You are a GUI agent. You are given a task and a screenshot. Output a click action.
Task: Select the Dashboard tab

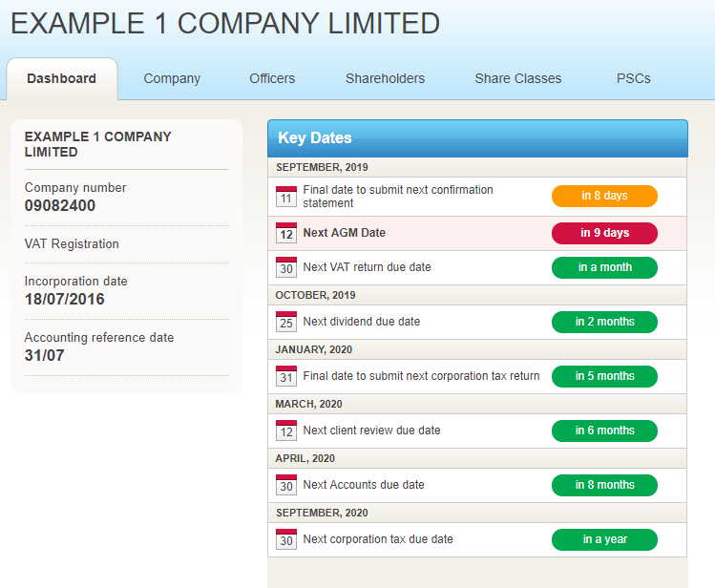(x=61, y=78)
